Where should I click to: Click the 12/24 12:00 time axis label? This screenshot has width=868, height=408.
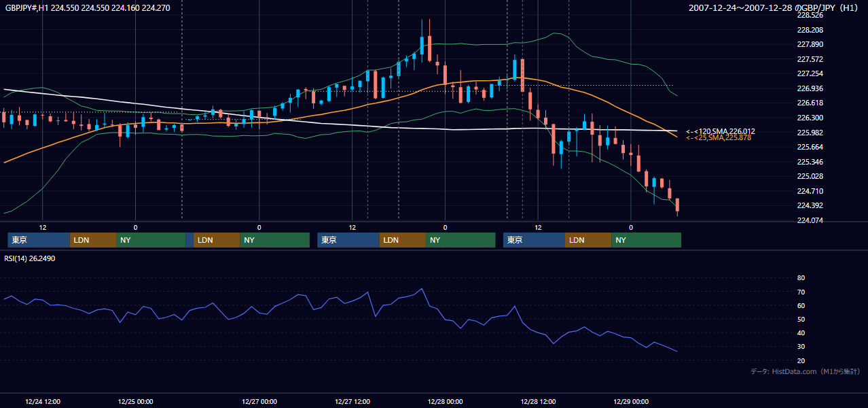coord(43,402)
